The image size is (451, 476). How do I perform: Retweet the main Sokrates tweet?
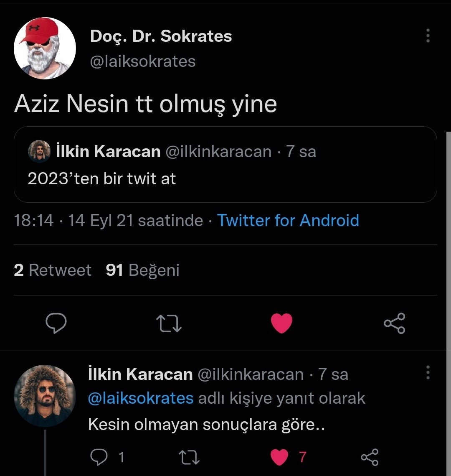point(168,323)
